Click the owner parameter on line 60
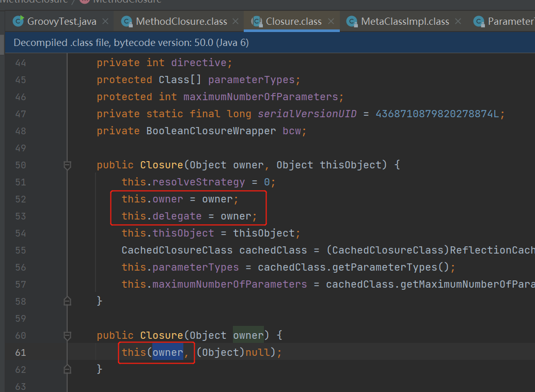535x392 pixels. [x=248, y=335]
